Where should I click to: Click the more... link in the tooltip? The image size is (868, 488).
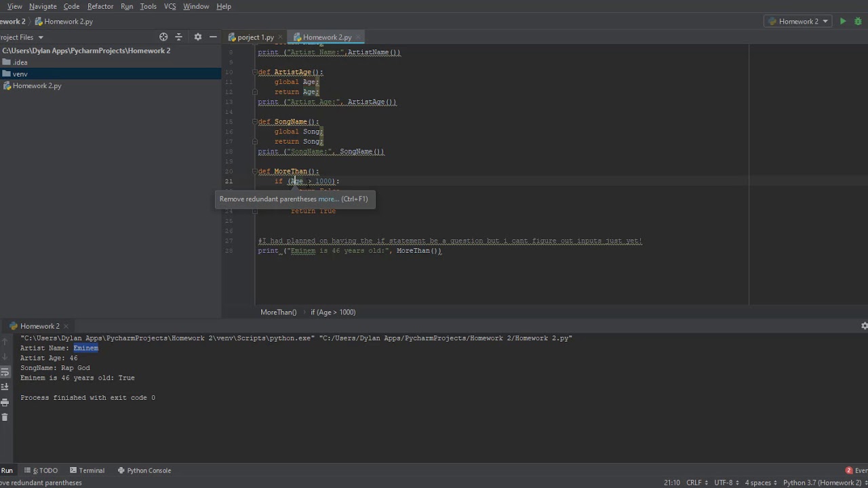coord(328,199)
